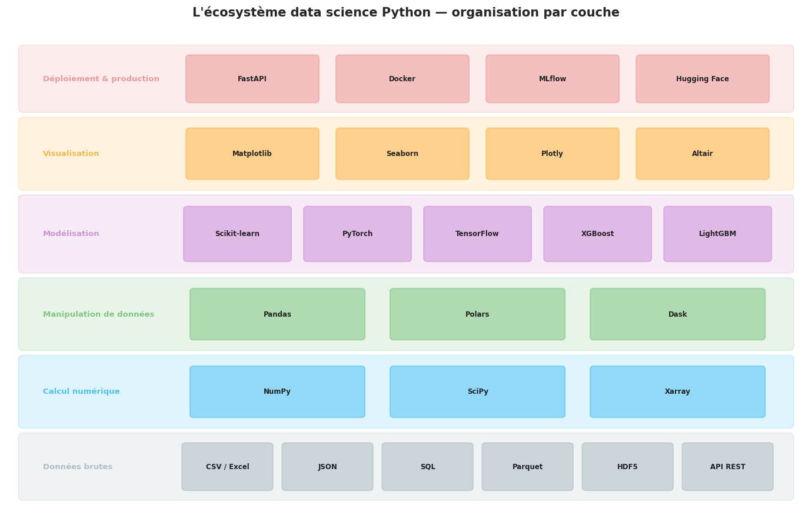Viewport: 812px width, 518px height.
Task: Click the FastAPI box
Action: (252, 79)
